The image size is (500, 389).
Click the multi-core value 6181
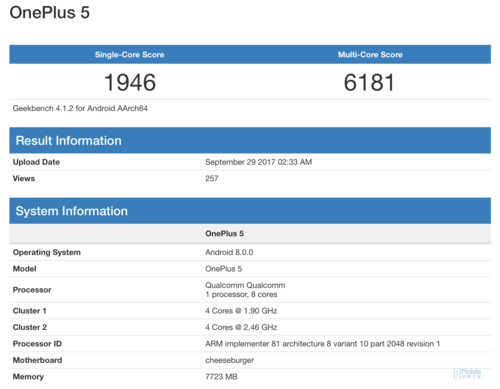coord(369,82)
